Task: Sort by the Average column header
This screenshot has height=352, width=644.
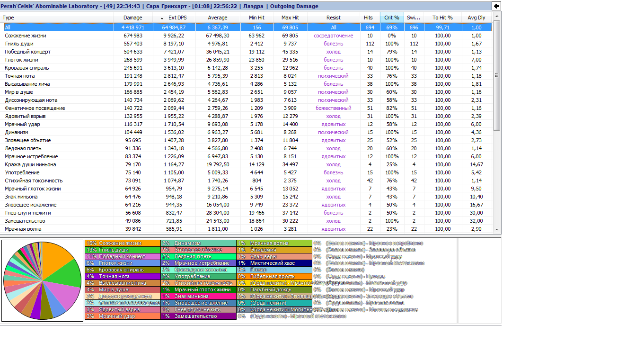Action: [x=218, y=18]
